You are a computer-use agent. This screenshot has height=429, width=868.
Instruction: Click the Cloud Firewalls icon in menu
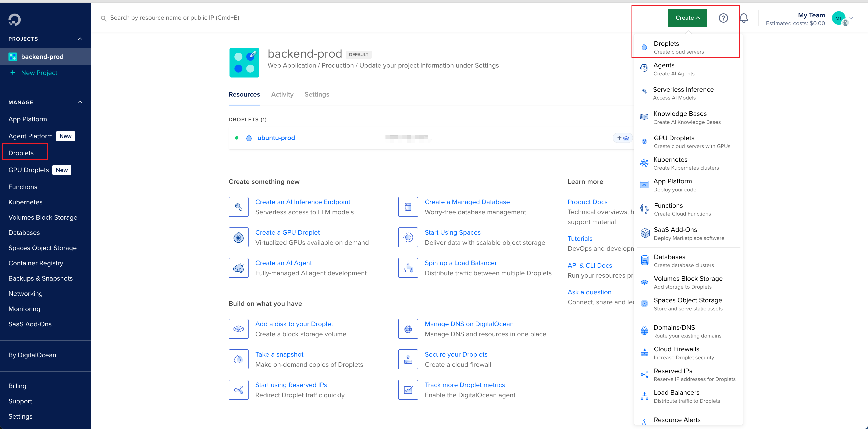(x=644, y=353)
